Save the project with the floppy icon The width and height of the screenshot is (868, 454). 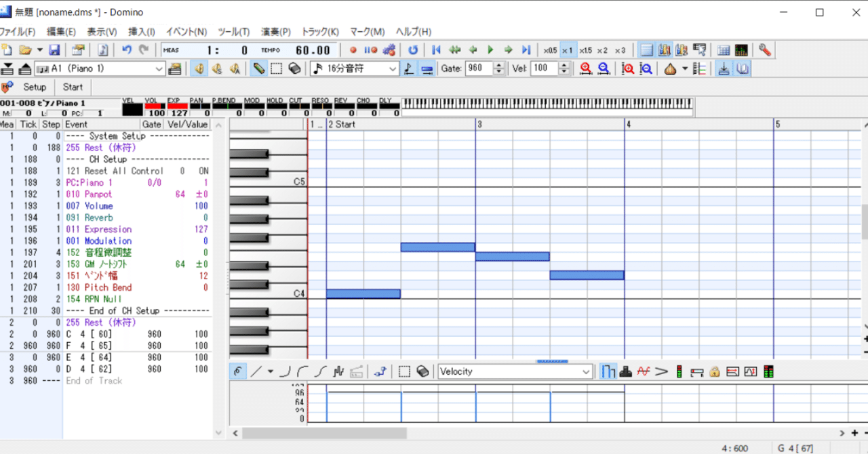(x=54, y=50)
